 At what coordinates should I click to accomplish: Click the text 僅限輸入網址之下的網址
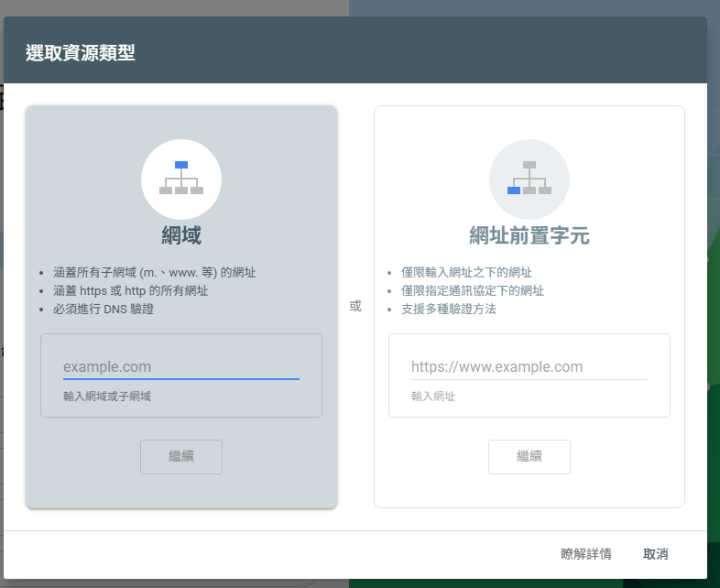466,272
